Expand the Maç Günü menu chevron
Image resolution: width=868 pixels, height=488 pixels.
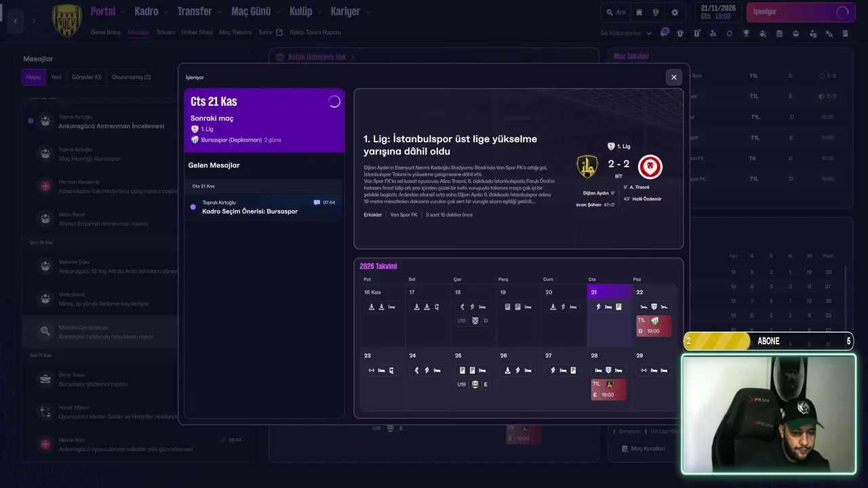point(277,12)
